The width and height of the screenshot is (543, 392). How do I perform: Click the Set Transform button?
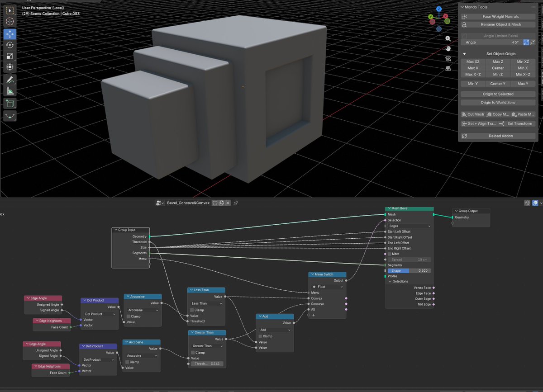point(517,123)
